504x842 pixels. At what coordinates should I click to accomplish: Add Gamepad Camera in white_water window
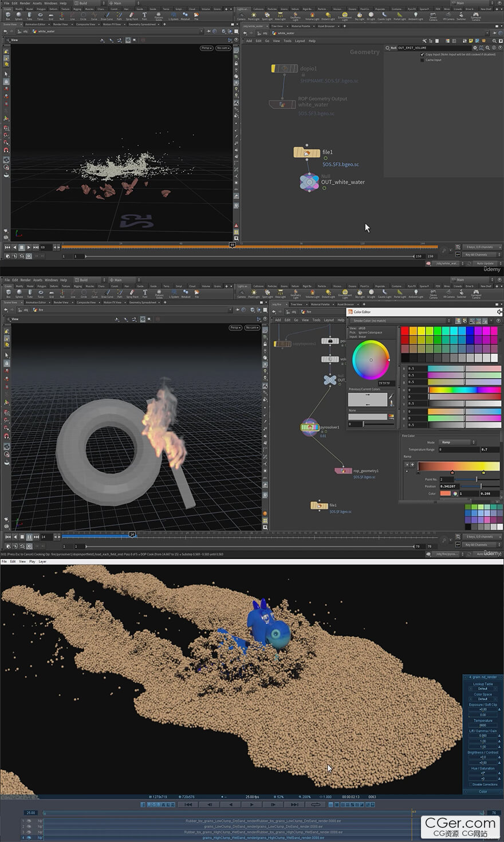[x=476, y=16]
